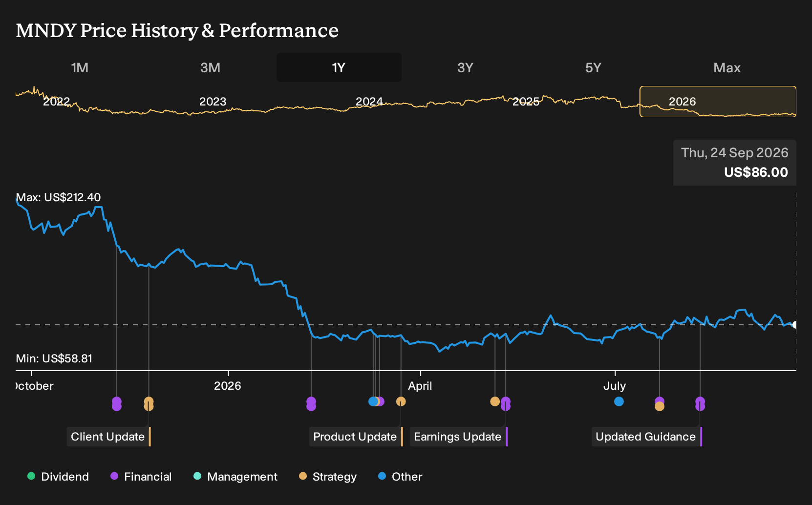Click the US$86.00 price tooltip value

tap(756, 172)
